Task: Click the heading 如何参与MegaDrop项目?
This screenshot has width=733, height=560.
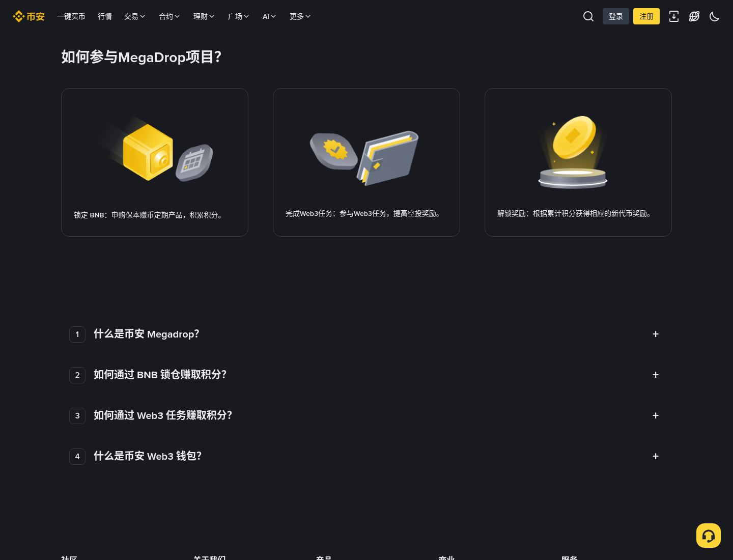Action: pyautogui.click(x=142, y=57)
